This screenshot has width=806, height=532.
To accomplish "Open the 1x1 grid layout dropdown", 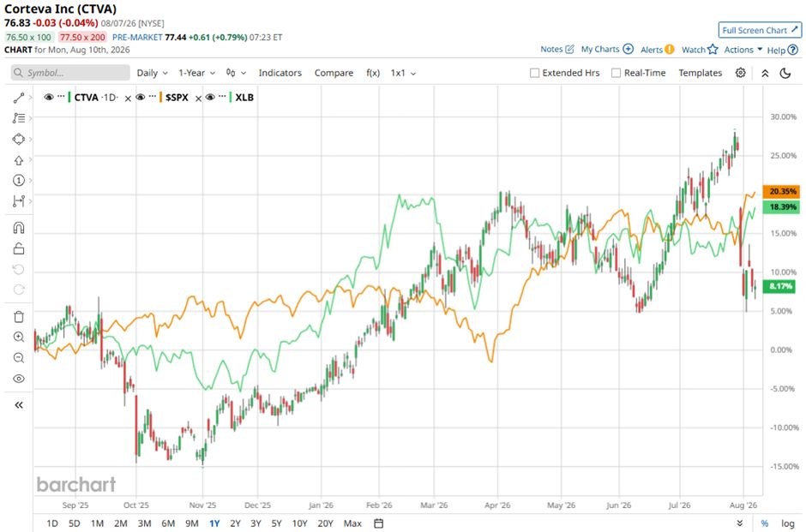I will (404, 73).
